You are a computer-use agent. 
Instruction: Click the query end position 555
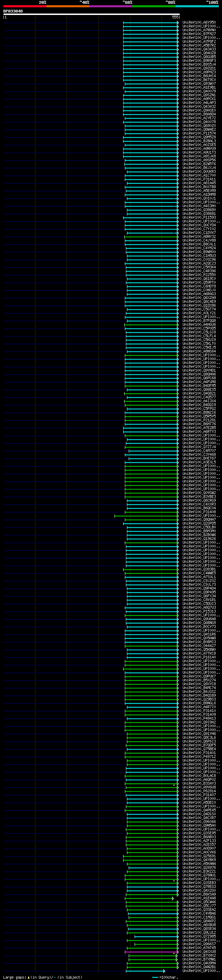175,17
